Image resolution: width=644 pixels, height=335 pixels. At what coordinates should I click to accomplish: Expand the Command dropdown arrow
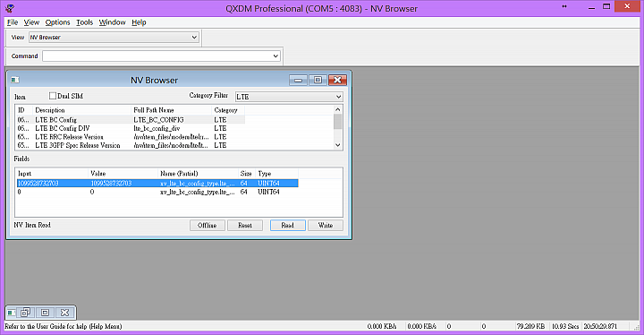(275, 56)
